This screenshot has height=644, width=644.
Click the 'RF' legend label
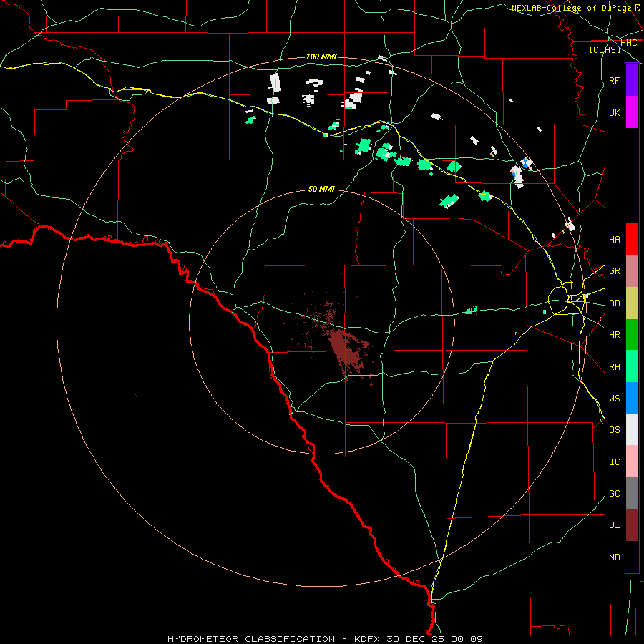(614, 80)
